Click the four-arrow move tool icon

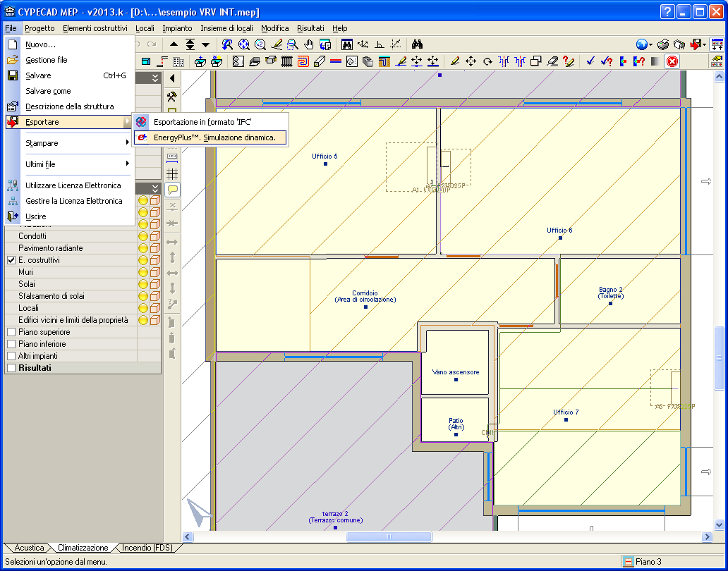pyautogui.click(x=471, y=61)
